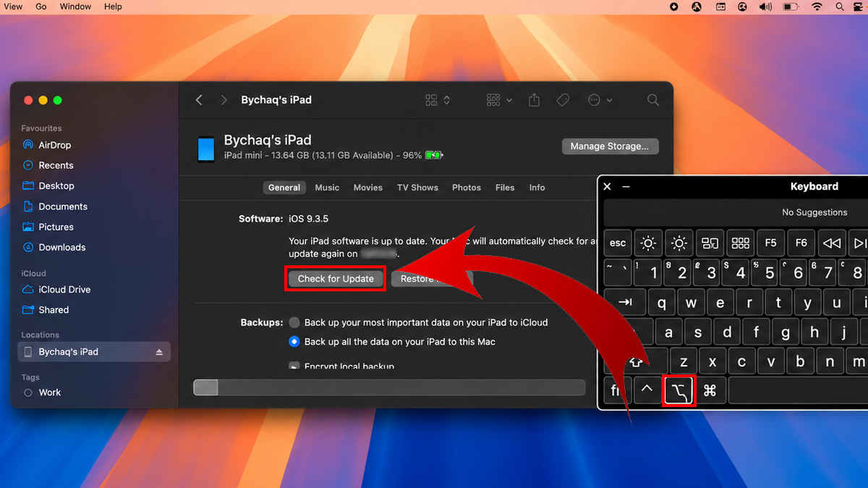Image resolution: width=868 pixels, height=488 pixels.
Task: Click the volume icon in the menu bar
Action: coord(766,7)
